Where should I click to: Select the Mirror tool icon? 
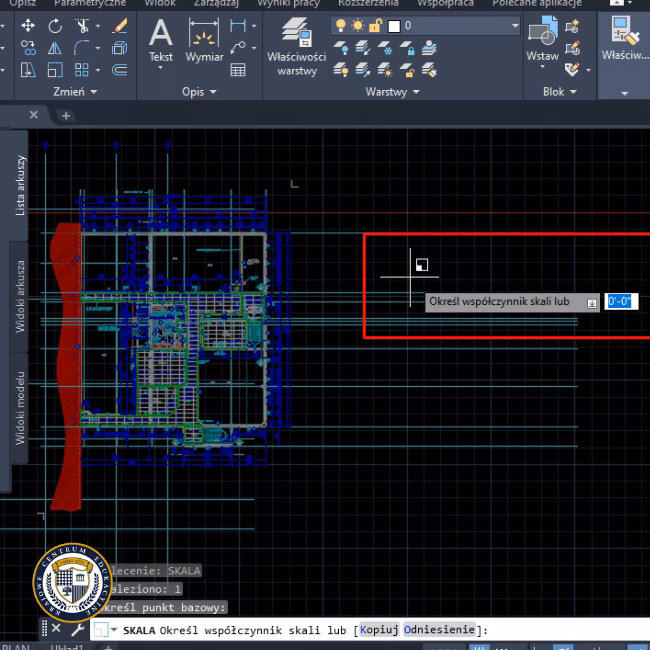pyautogui.click(x=55, y=48)
